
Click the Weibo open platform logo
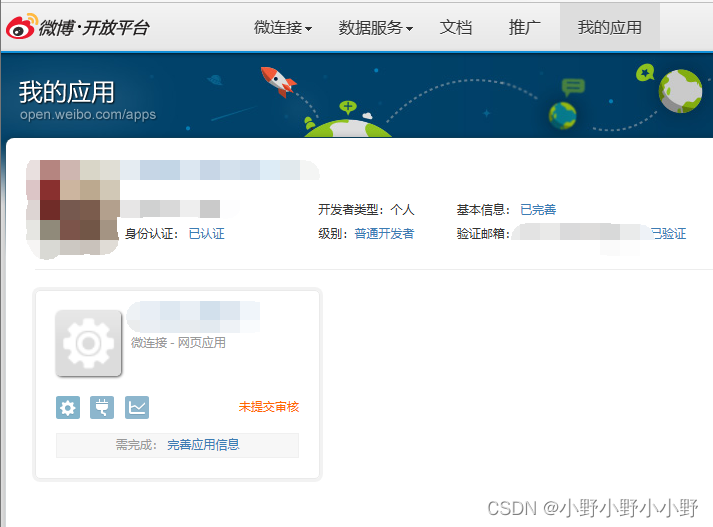[x=78, y=27]
